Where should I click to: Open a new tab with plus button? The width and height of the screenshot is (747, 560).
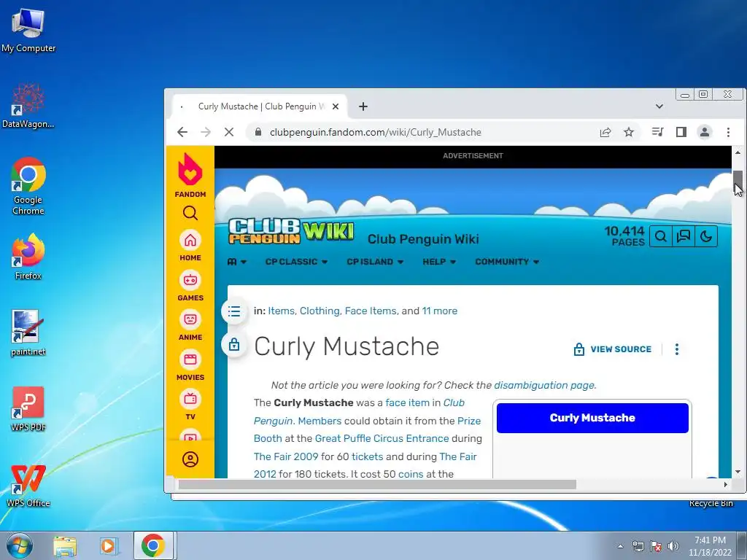363,106
